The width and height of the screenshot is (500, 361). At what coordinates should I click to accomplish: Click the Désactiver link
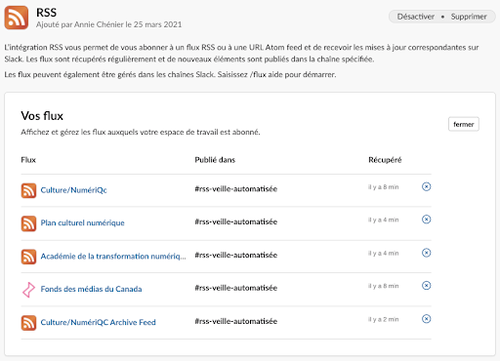click(x=416, y=17)
